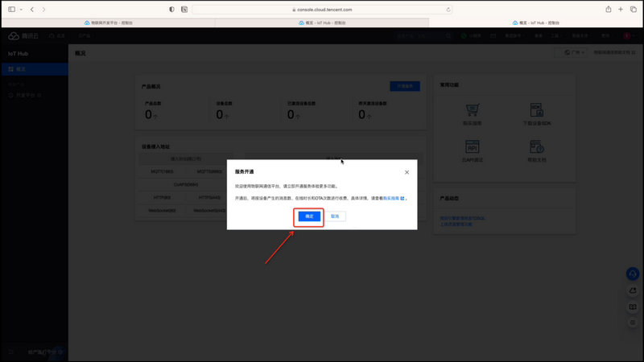This screenshot has height=362, width=644.
Task: Open the 广州 region dropdown
Action: [572, 52]
